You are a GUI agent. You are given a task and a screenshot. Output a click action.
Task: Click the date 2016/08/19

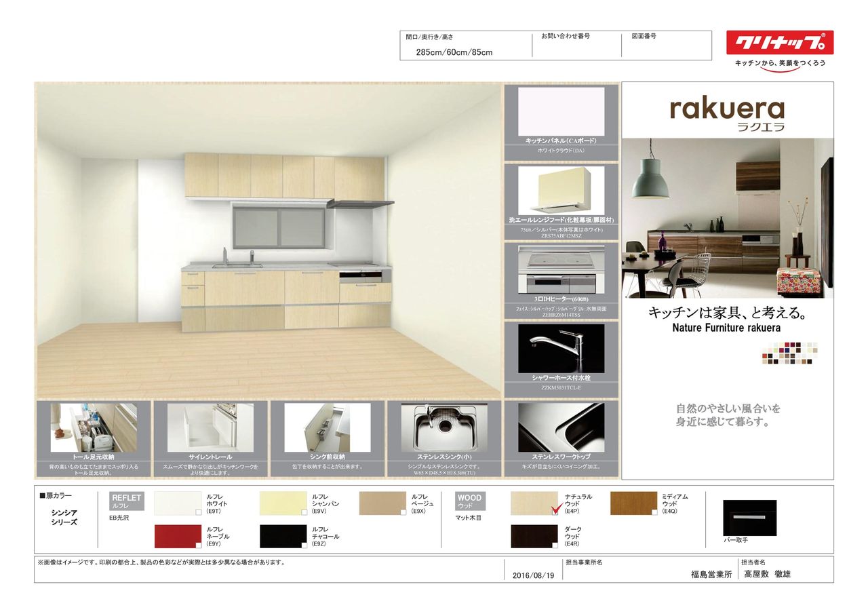(534, 575)
